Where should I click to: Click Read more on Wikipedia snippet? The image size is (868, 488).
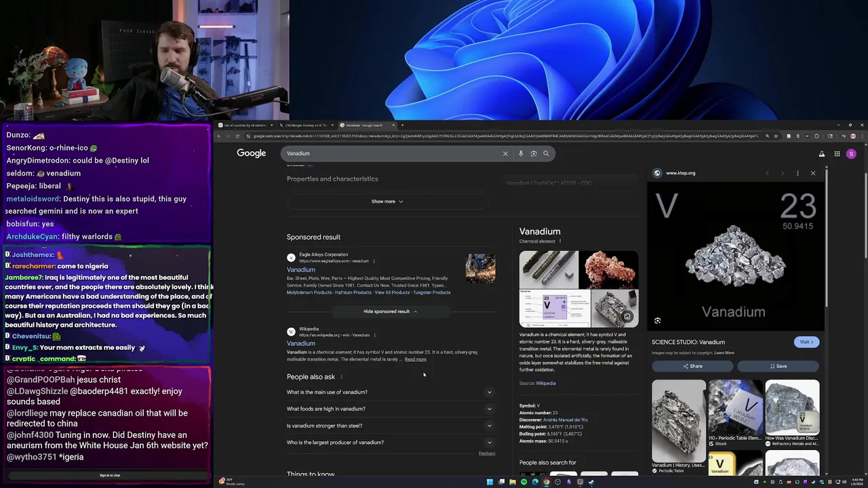tap(416, 359)
